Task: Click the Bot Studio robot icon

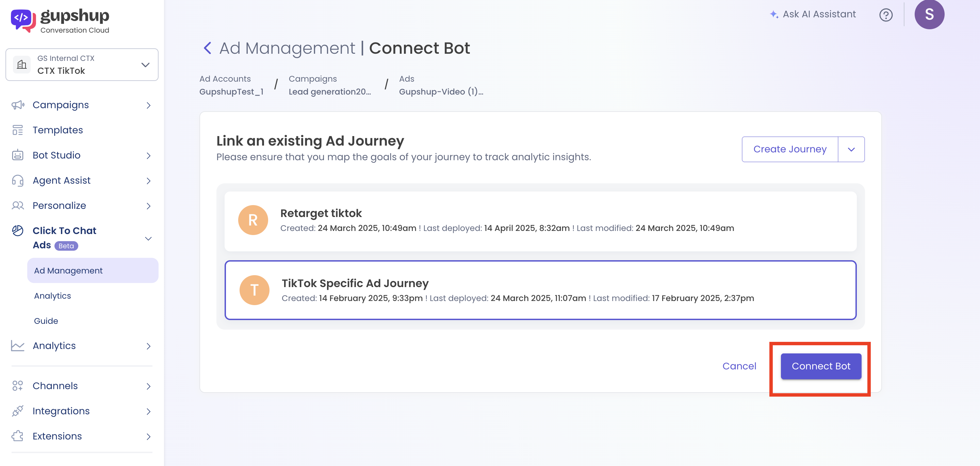Action: click(x=17, y=155)
